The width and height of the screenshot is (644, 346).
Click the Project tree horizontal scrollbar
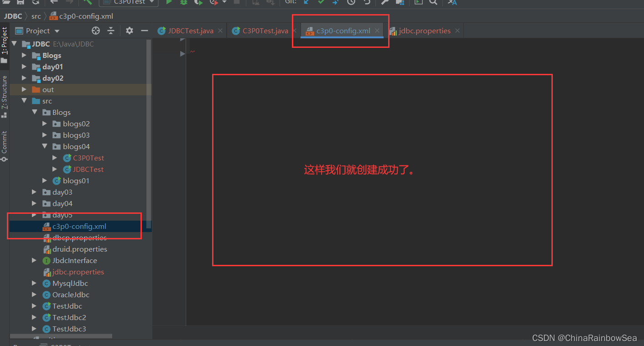tap(61, 336)
